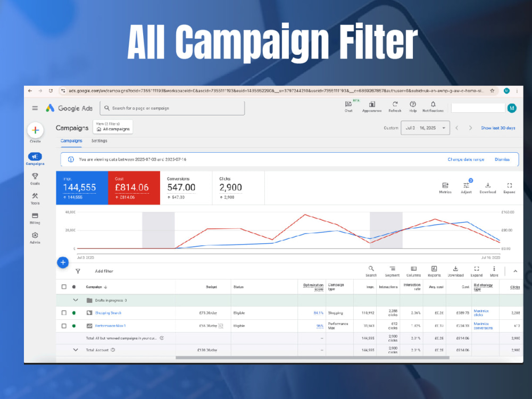Expand the Total: Account row
Image resolution: width=532 pixels, height=399 pixels.
coord(76,350)
